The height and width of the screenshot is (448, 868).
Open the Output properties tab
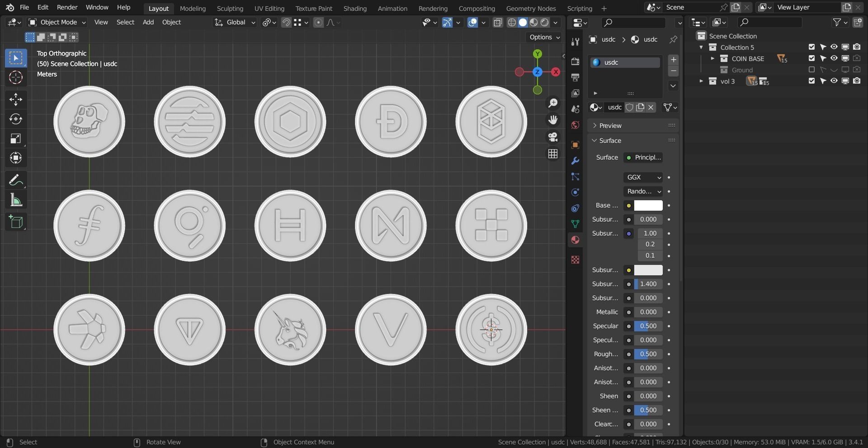[575, 77]
